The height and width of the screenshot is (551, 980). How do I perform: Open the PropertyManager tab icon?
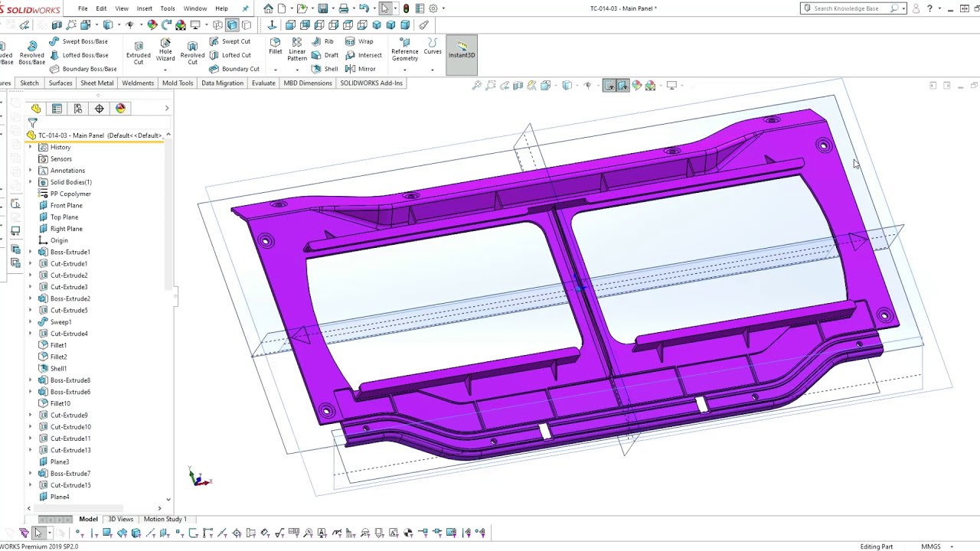57,109
